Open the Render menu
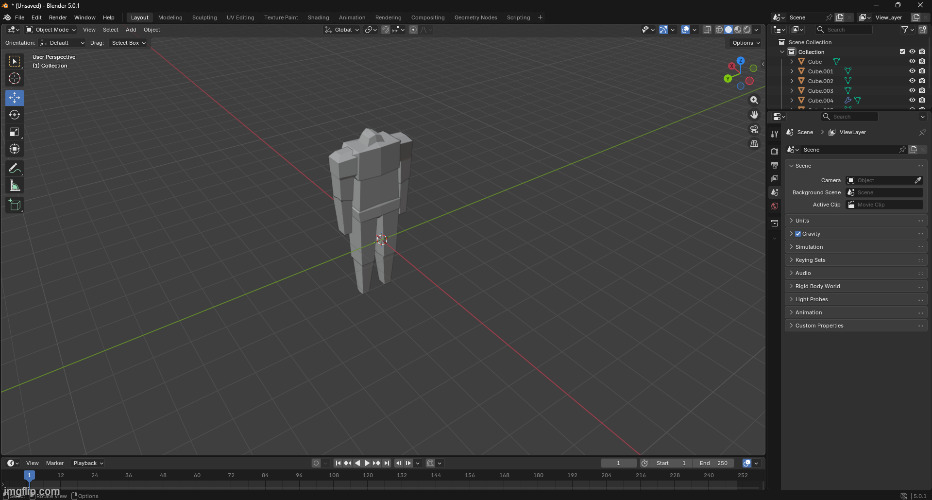932x500 pixels. pyautogui.click(x=58, y=17)
